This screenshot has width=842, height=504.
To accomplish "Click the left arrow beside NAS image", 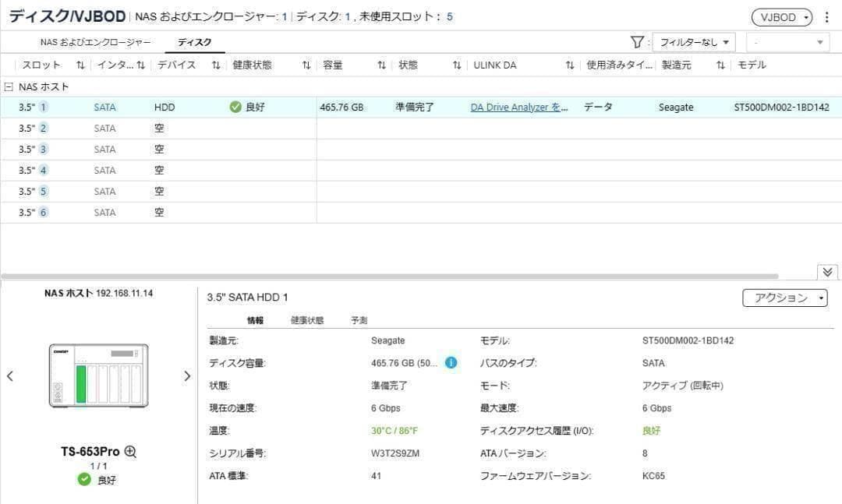I will [x=10, y=375].
